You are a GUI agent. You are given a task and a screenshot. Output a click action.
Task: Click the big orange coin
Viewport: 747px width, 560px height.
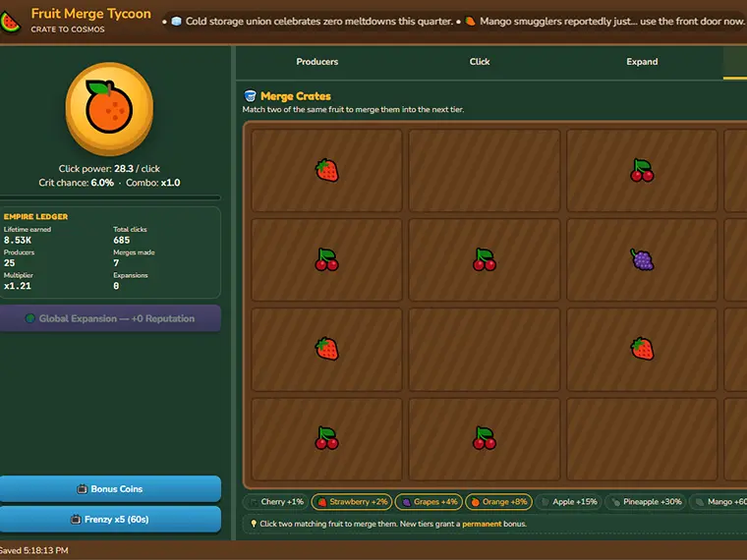109,109
